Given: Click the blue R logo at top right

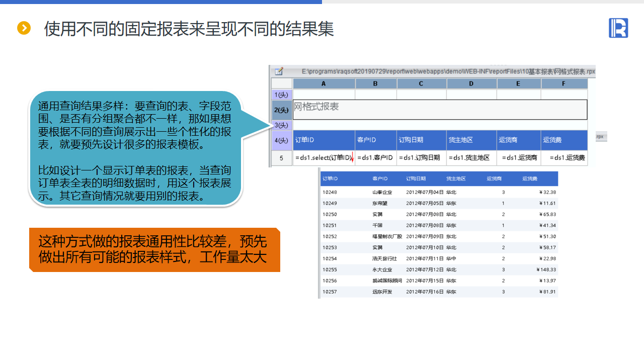Looking at the screenshot, I should (x=618, y=28).
